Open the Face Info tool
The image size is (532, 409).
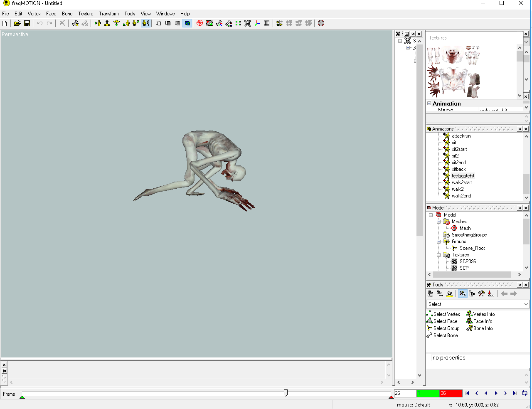479,321
